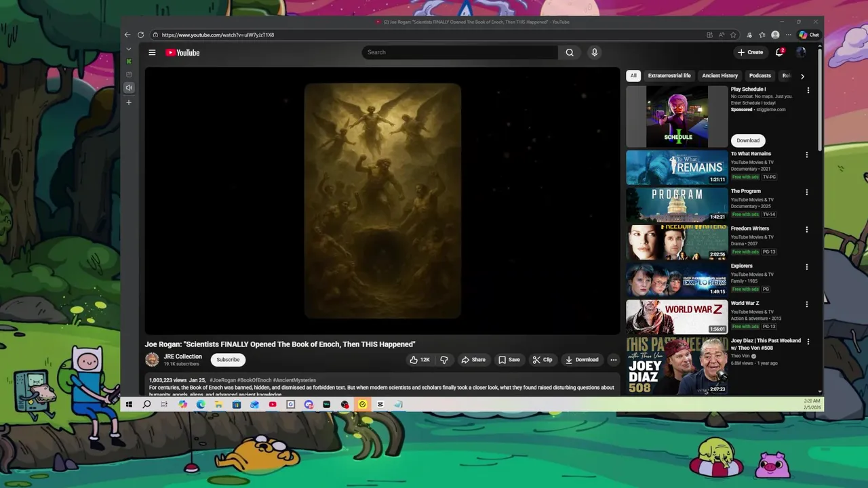The image size is (868, 488).
Task: Click the search magnifier button
Action: tap(570, 52)
